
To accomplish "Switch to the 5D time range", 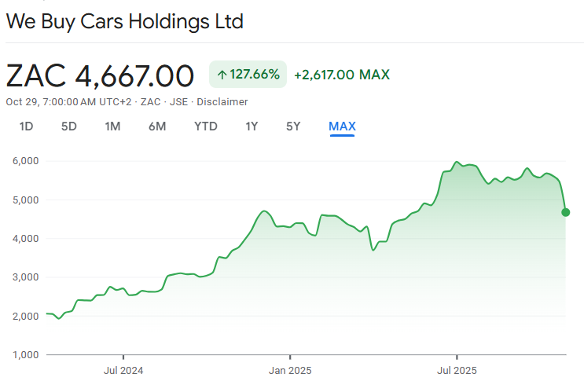I will pyautogui.click(x=69, y=126).
